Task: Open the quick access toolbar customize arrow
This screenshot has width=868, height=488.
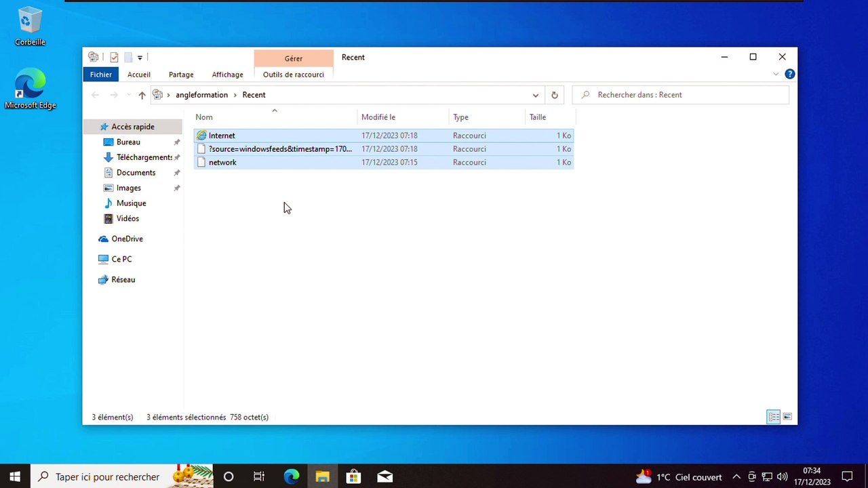Action: pyautogui.click(x=140, y=58)
